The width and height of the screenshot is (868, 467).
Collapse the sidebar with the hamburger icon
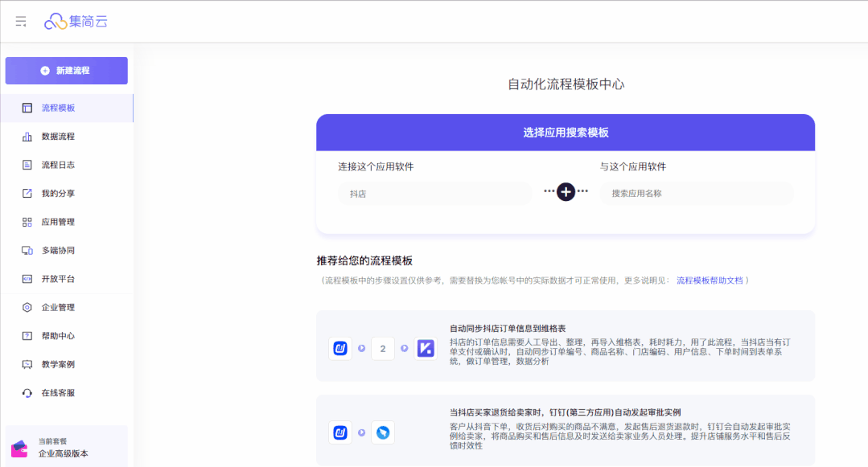[x=21, y=22]
